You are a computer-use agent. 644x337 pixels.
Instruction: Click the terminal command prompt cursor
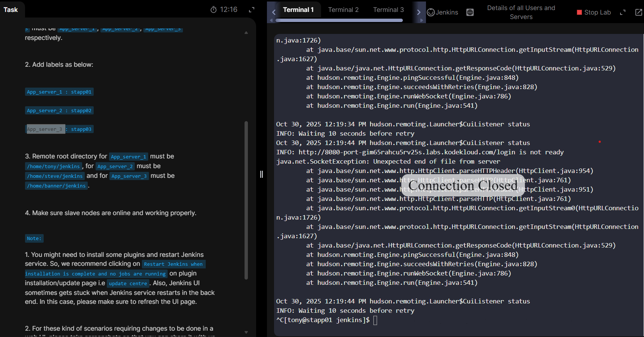375,320
